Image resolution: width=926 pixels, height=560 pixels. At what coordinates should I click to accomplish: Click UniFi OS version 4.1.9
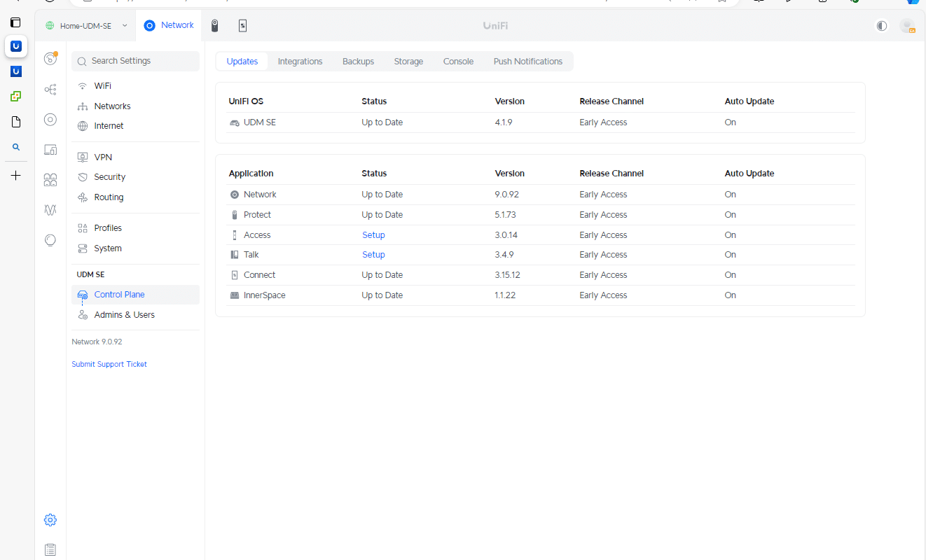click(504, 122)
